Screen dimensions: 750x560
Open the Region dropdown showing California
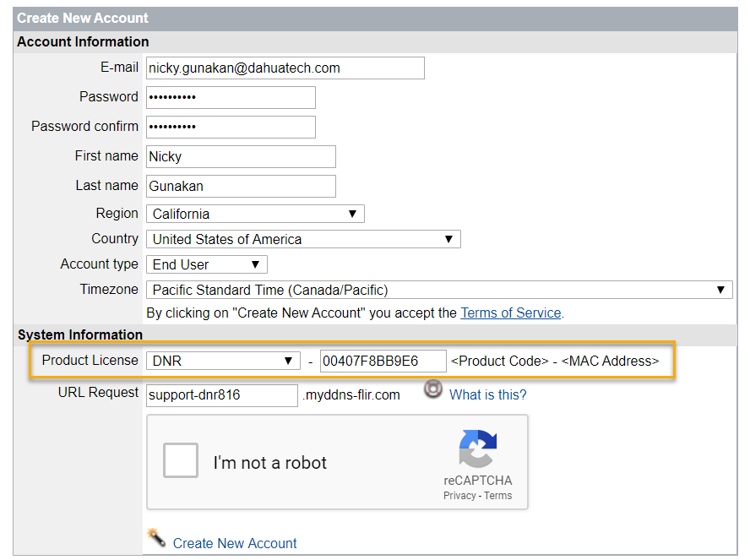pyautogui.click(x=254, y=214)
